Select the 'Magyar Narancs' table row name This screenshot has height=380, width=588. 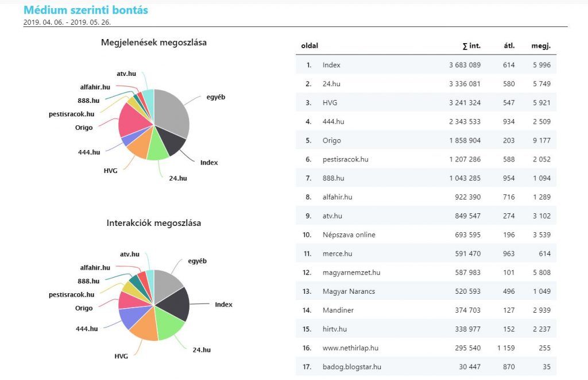point(349,291)
